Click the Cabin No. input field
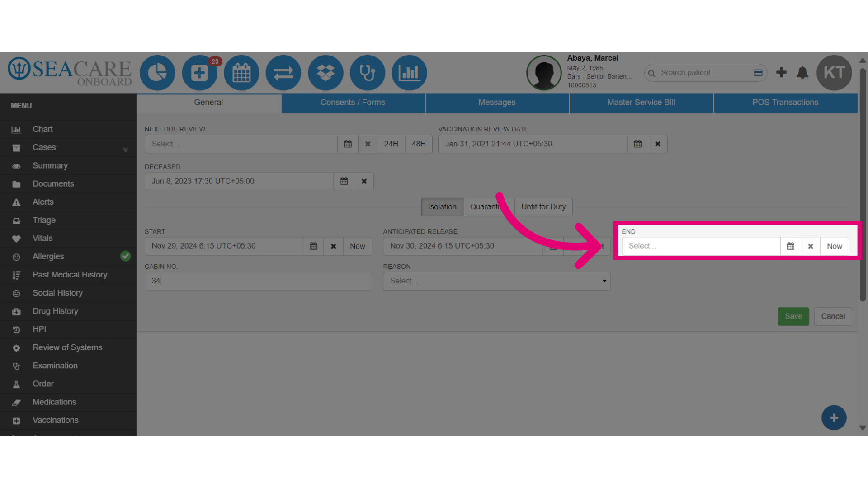The width and height of the screenshot is (868, 488). tap(258, 281)
